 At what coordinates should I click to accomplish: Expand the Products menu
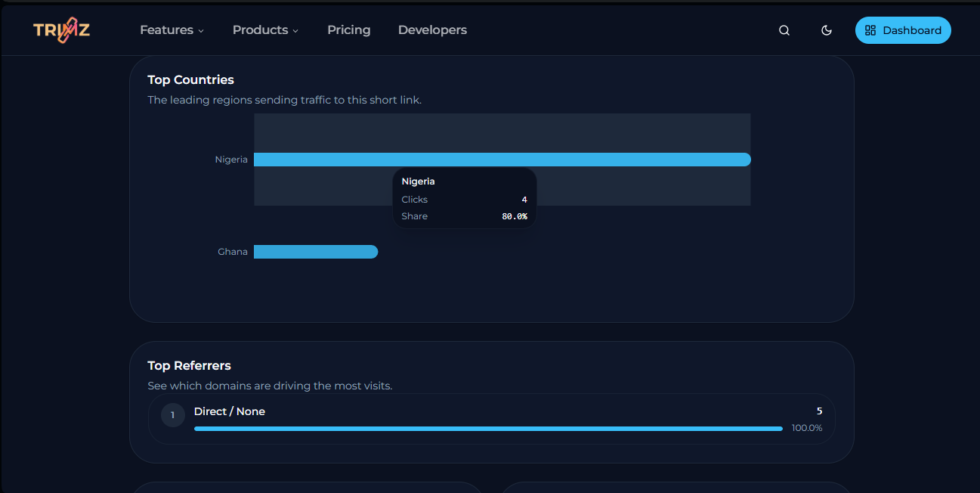[x=265, y=30]
